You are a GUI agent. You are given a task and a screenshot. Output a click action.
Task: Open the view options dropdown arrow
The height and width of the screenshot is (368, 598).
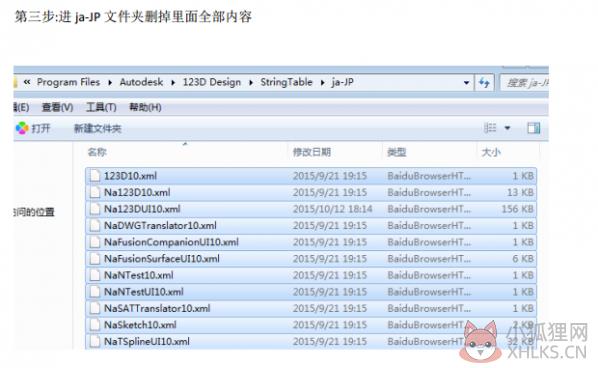pyautogui.click(x=507, y=128)
